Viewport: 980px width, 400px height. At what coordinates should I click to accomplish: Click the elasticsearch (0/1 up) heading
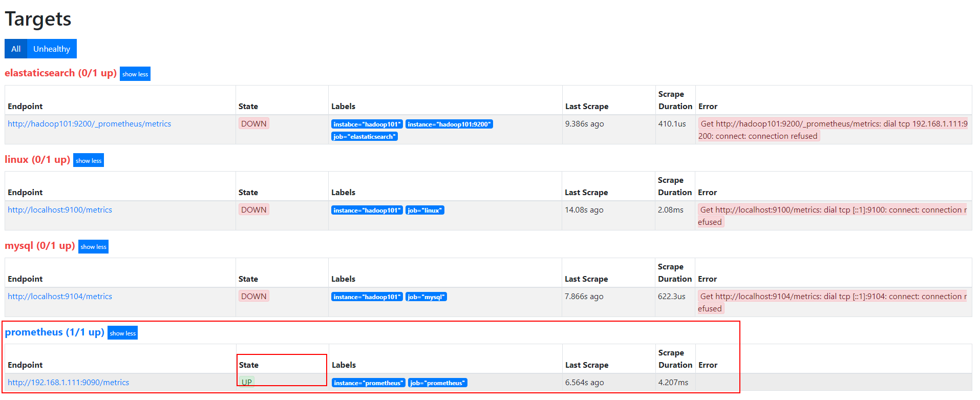coord(60,73)
